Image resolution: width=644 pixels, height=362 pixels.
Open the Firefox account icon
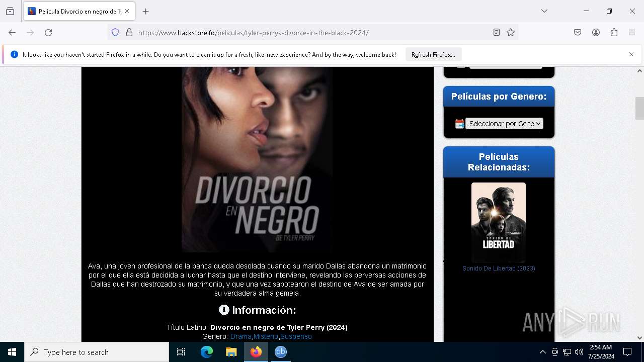pos(596,33)
